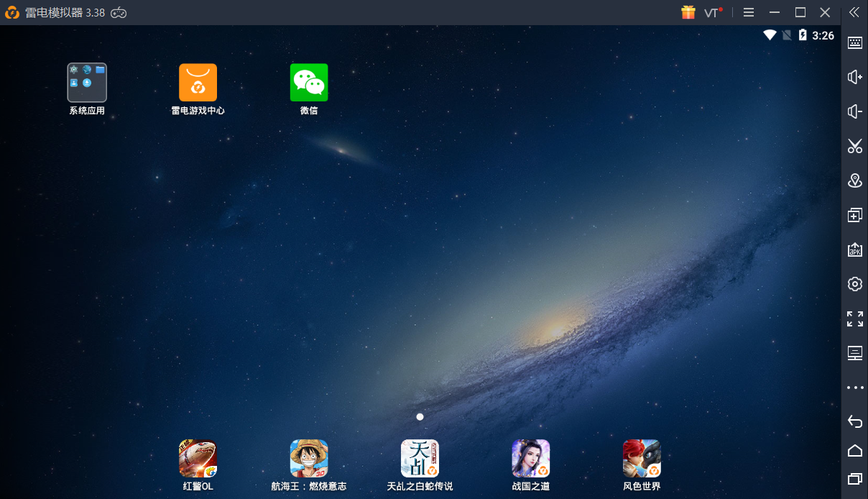Decrease volume from the sidebar
Image resolution: width=868 pixels, height=499 pixels.
[855, 111]
